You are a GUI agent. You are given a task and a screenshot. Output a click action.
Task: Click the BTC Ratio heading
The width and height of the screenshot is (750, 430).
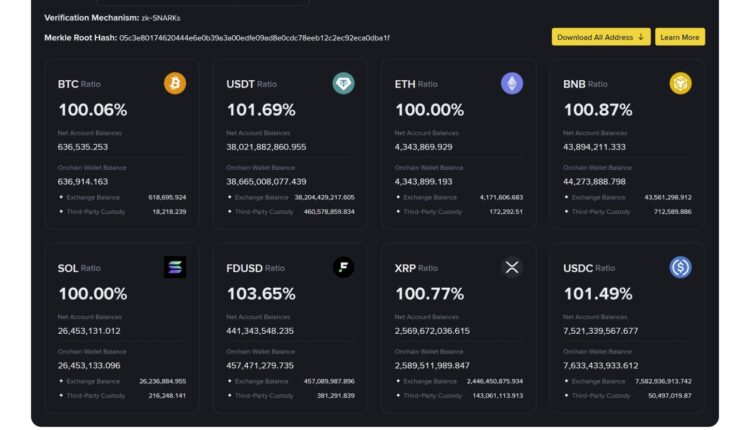(79, 84)
